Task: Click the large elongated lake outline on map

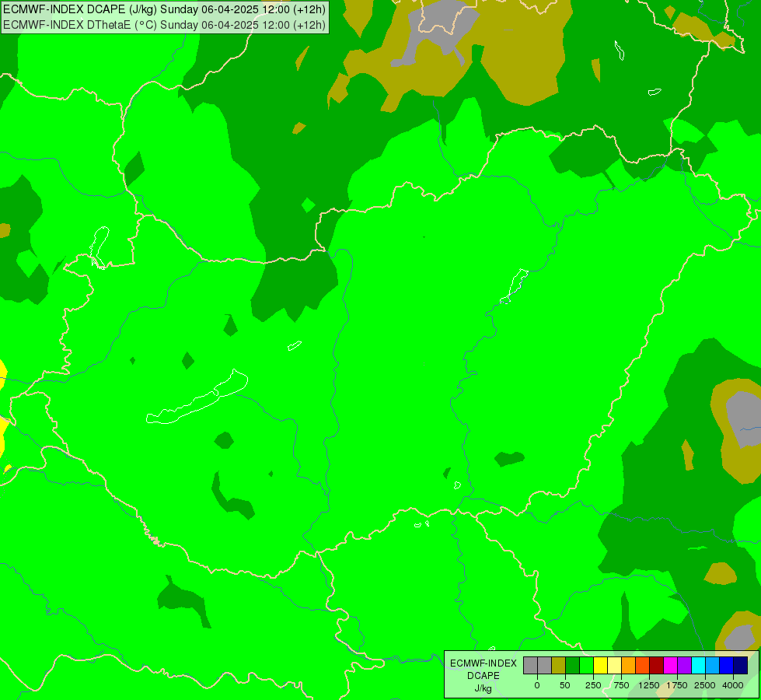Action: point(197,397)
